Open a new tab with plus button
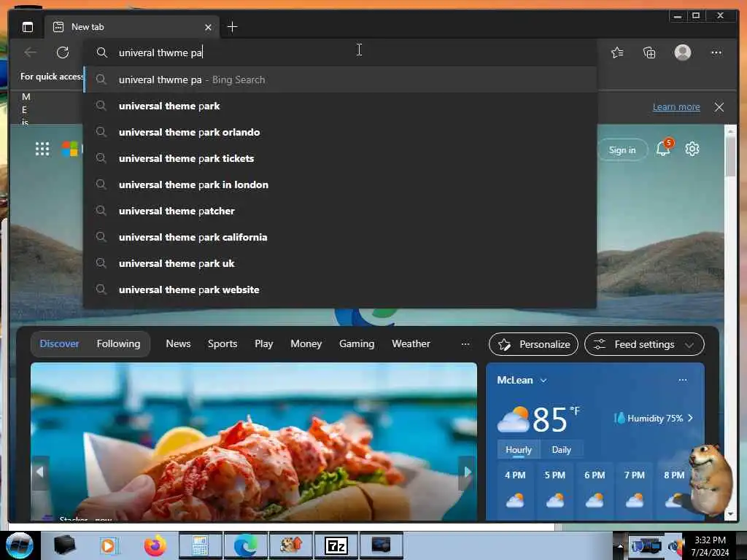747x560 pixels. (232, 27)
